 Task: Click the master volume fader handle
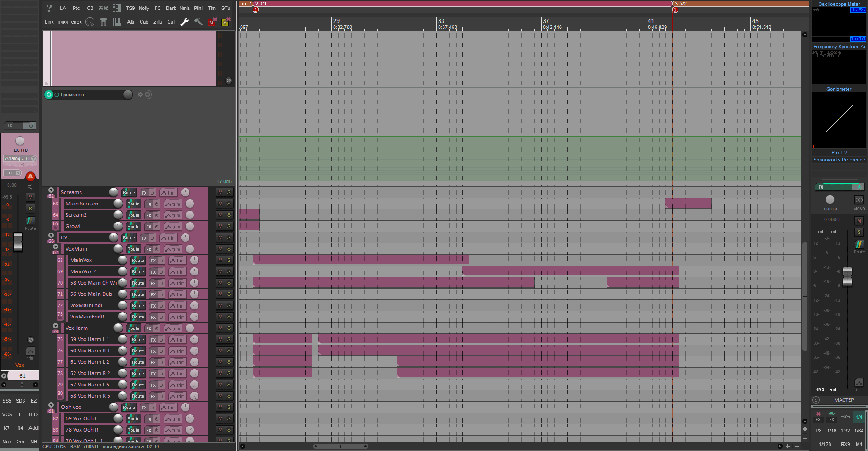coord(847,276)
